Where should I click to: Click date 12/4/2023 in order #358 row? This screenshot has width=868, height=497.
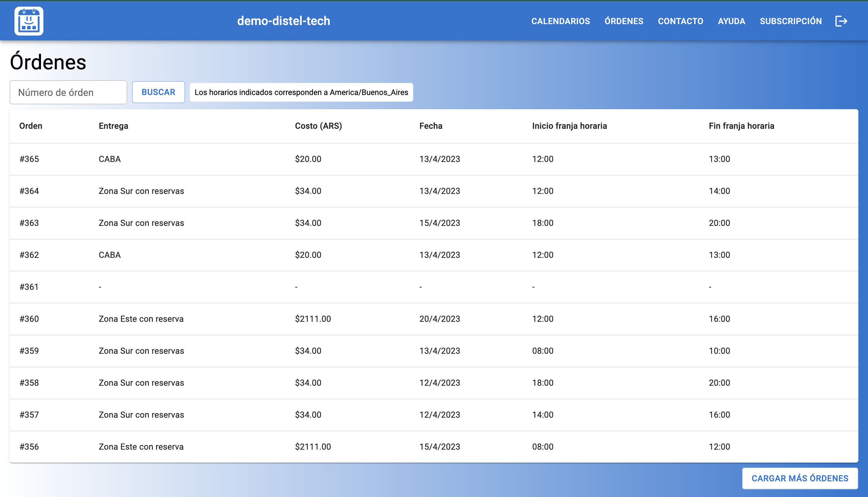[x=440, y=383]
